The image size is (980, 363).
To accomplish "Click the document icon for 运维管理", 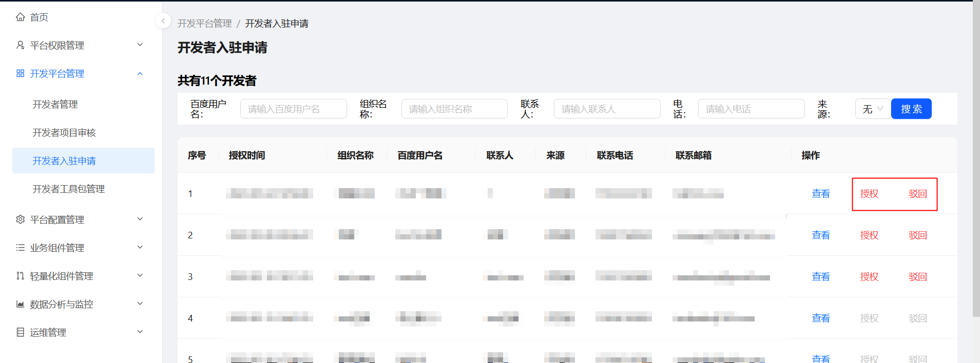I will [21, 332].
